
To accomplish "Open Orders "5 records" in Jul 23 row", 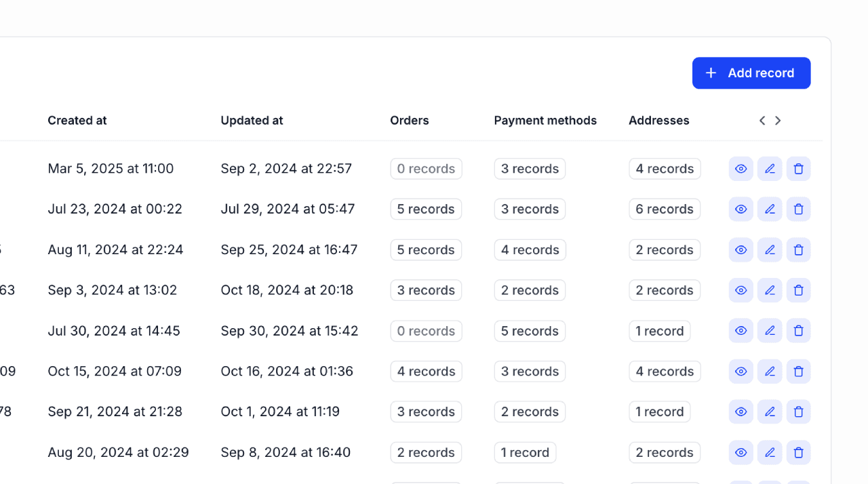I will [x=426, y=209].
